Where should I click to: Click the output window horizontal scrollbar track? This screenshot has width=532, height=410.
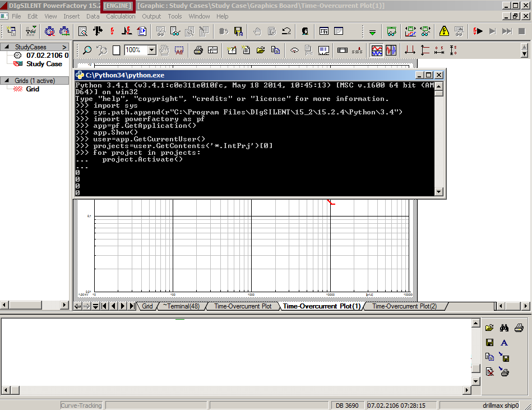pos(235,390)
